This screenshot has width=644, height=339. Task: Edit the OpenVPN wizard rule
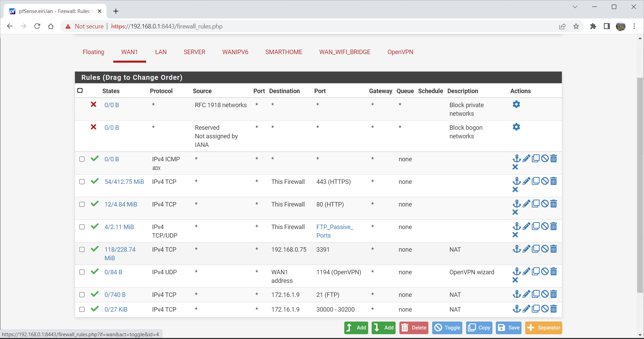click(526, 271)
